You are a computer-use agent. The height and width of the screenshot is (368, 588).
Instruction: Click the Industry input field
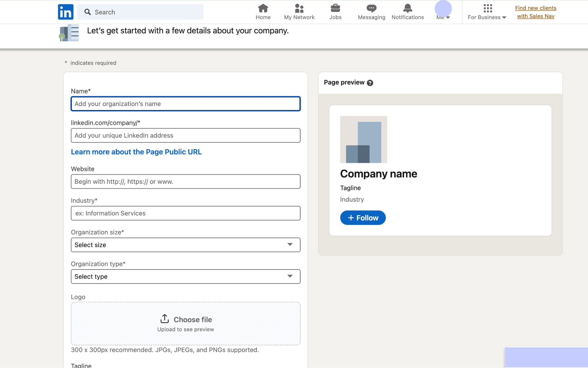pos(185,213)
